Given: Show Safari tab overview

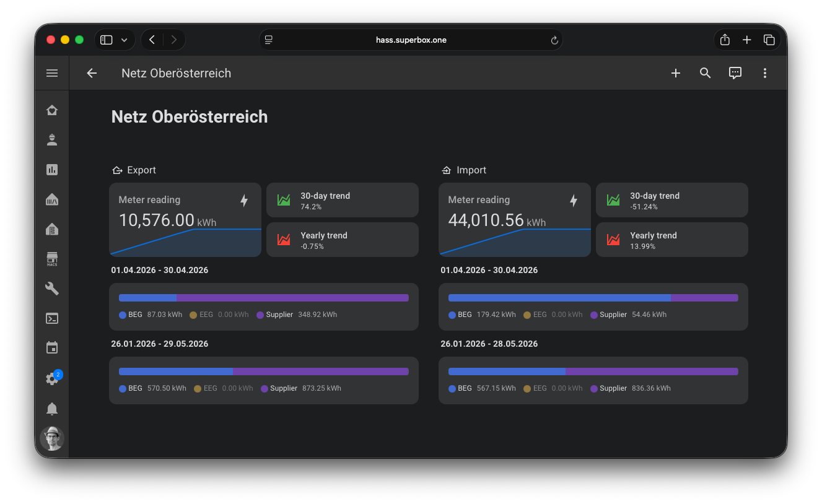Looking at the screenshot, I should coord(769,40).
